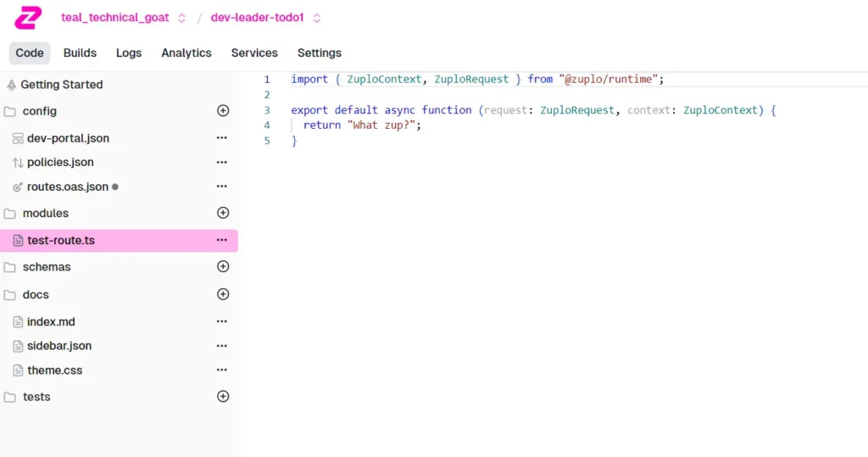Add a new file to schemas folder
868x457 pixels.
coord(223,266)
